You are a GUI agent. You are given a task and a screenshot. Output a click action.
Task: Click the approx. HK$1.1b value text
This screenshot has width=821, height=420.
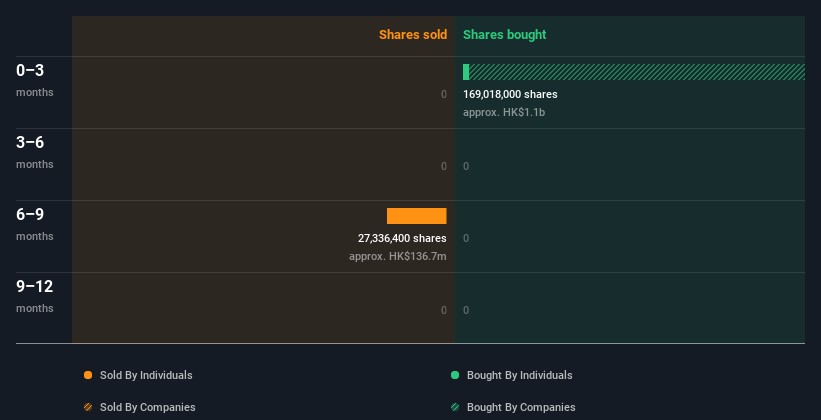coord(504,112)
